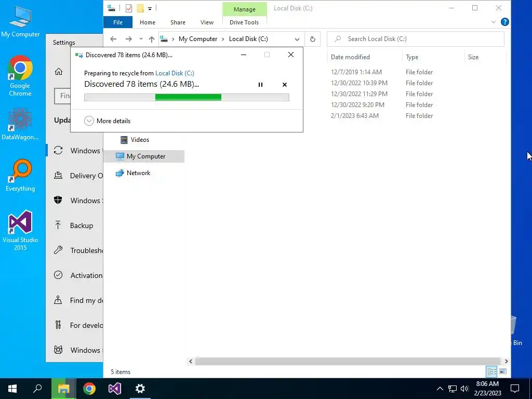Open Troubleshoot in Settings sidebar
Screen dimensions: 532x399
tap(78, 250)
